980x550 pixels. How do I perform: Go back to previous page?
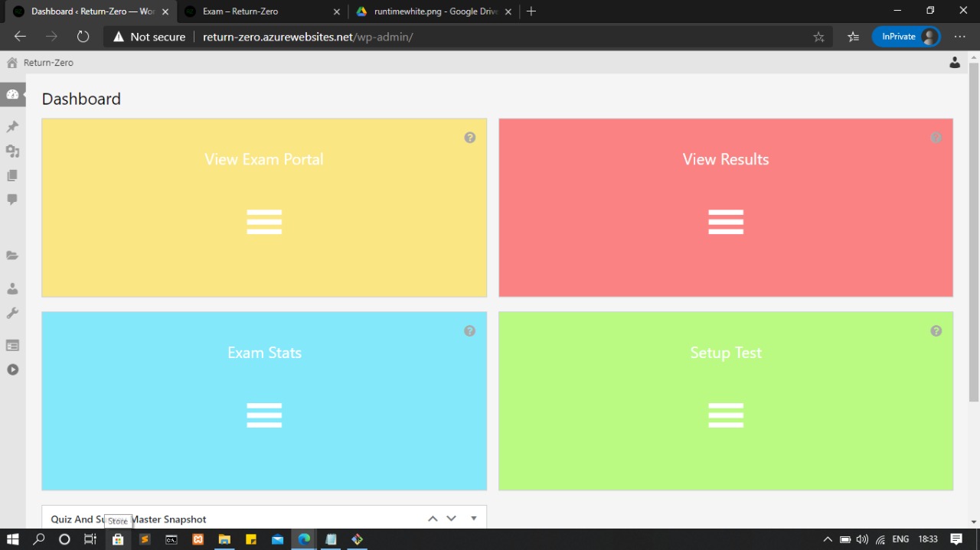20,37
